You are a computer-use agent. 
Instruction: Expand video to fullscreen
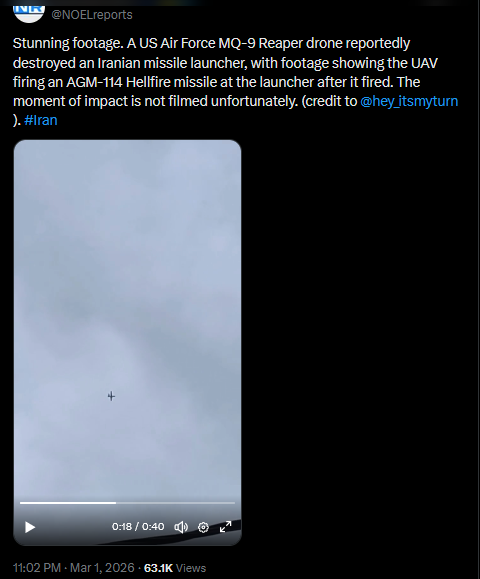226,527
